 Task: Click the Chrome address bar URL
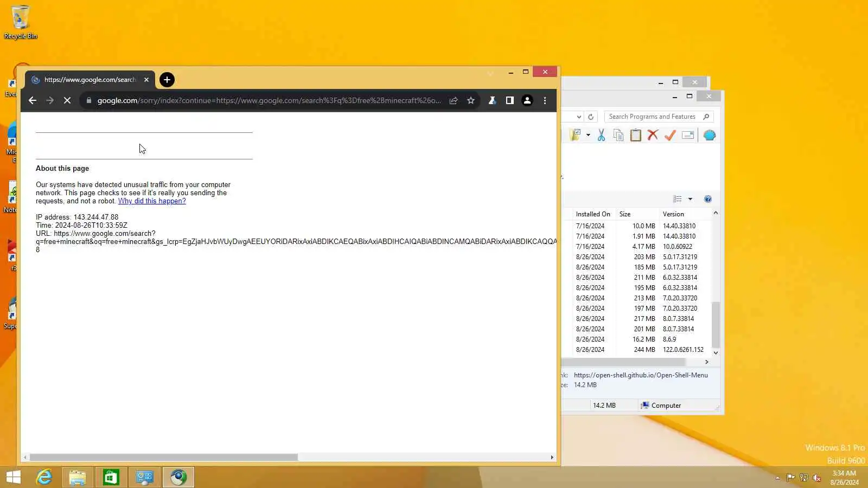269,100
